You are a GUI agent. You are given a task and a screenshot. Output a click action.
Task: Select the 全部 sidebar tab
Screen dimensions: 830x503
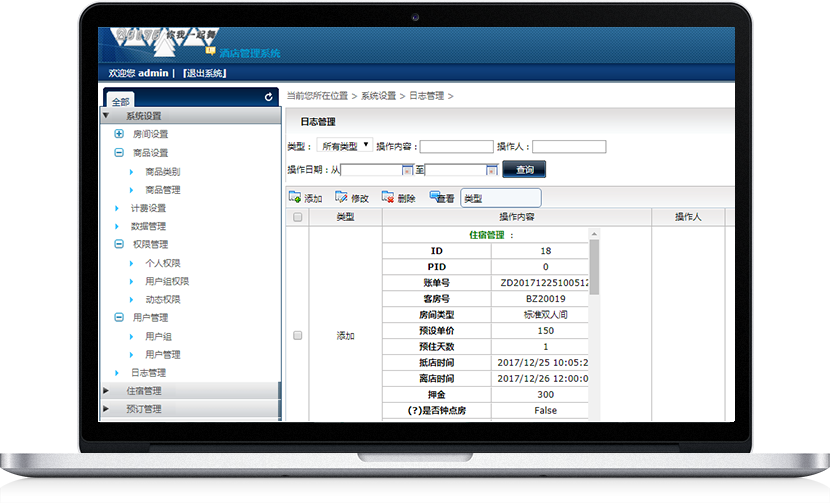point(120,101)
